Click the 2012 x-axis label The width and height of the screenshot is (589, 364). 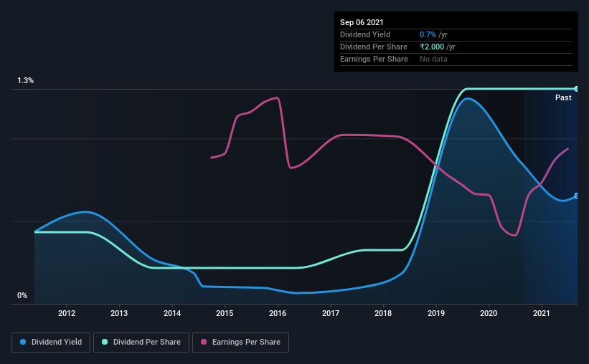click(x=67, y=313)
